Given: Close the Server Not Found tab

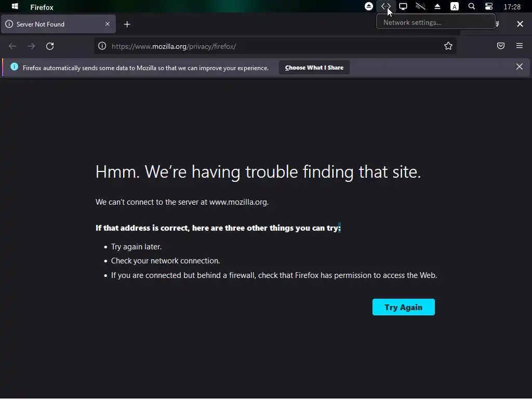Looking at the screenshot, I should click(x=107, y=24).
